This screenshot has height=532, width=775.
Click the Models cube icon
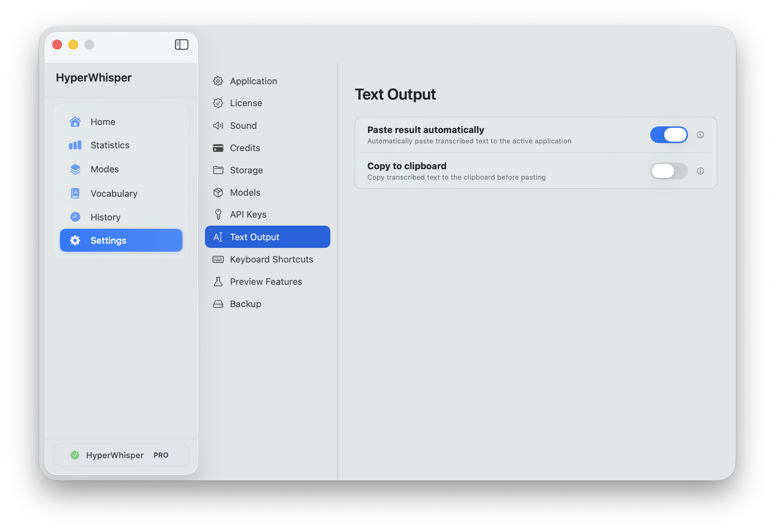218,192
